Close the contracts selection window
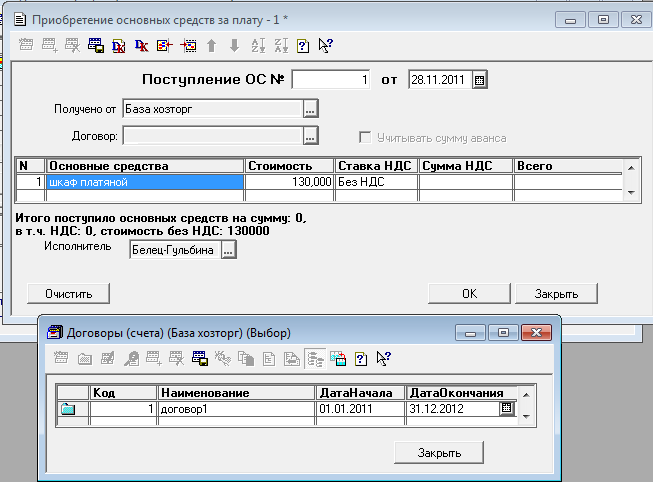The width and height of the screenshot is (653, 482). click(x=536, y=333)
